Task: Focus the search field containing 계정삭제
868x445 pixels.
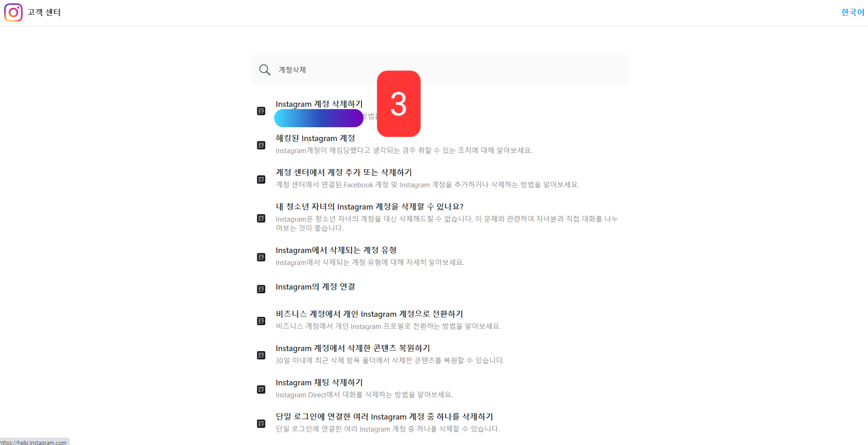Action: [440, 70]
